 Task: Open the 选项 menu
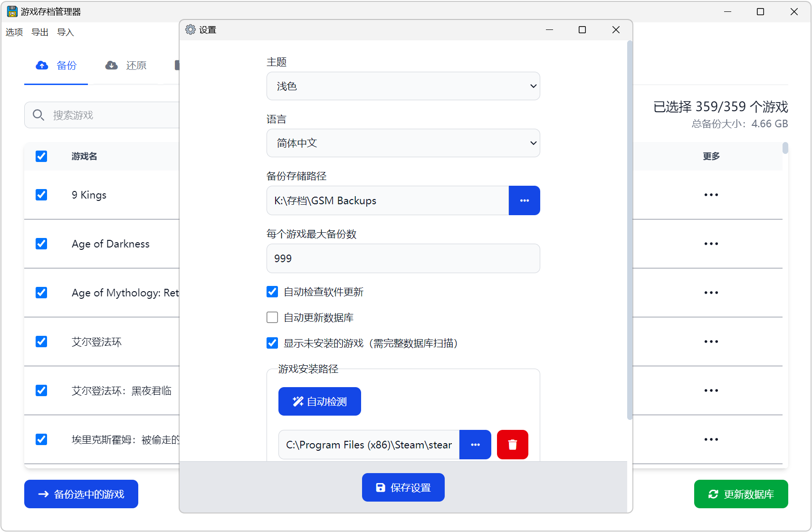pos(14,32)
